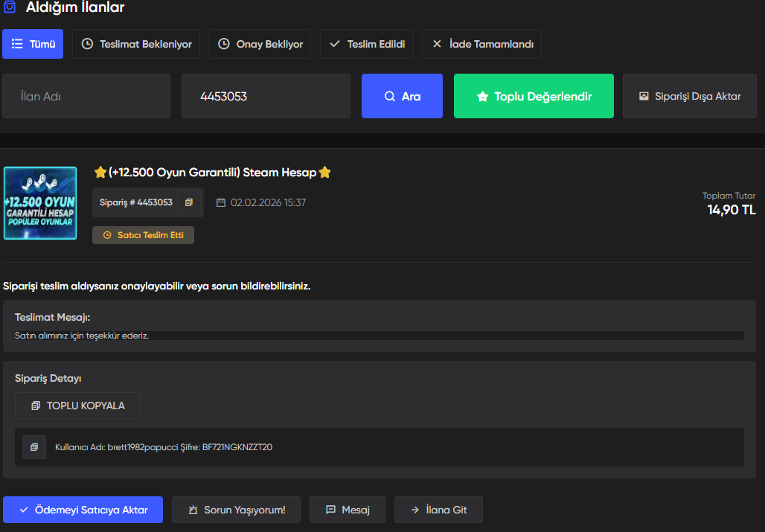Viewport: 765px width, 532px height.
Task: Focus the İlan Adı search field
Action: [86, 96]
